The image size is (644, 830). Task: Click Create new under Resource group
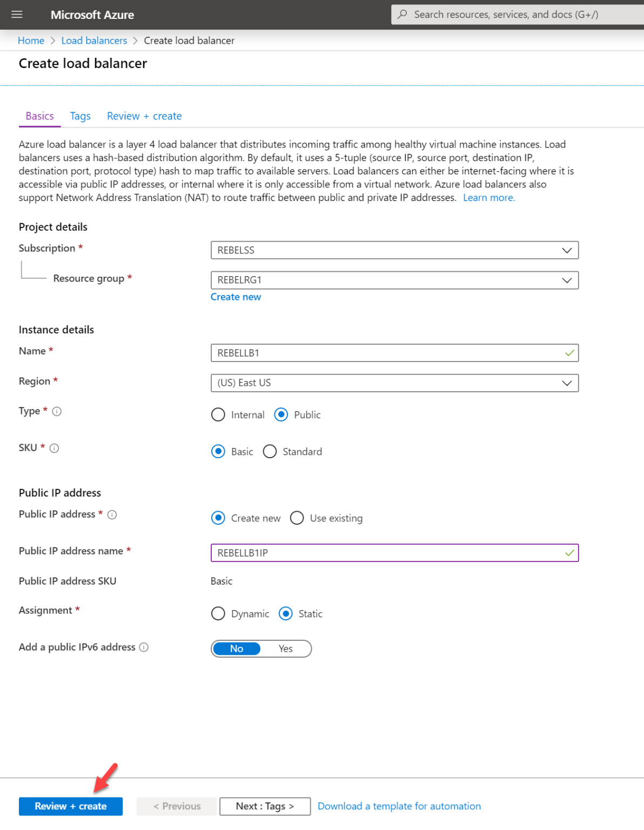click(236, 297)
